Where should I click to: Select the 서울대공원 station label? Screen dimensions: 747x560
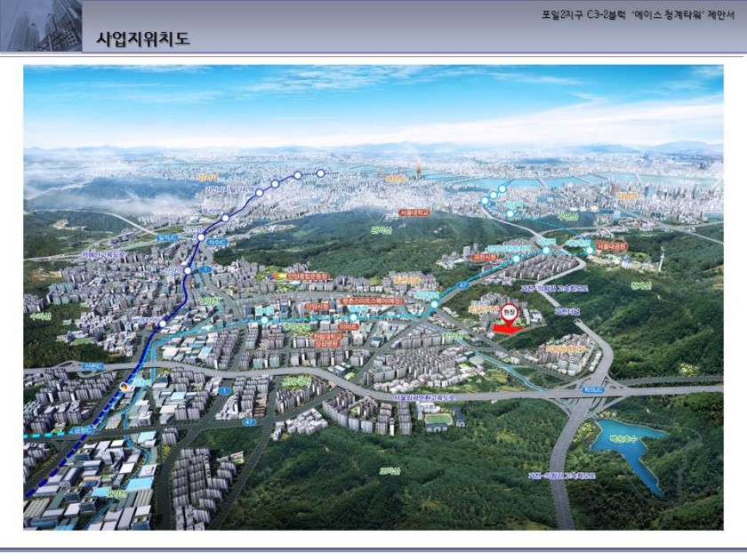point(610,246)
